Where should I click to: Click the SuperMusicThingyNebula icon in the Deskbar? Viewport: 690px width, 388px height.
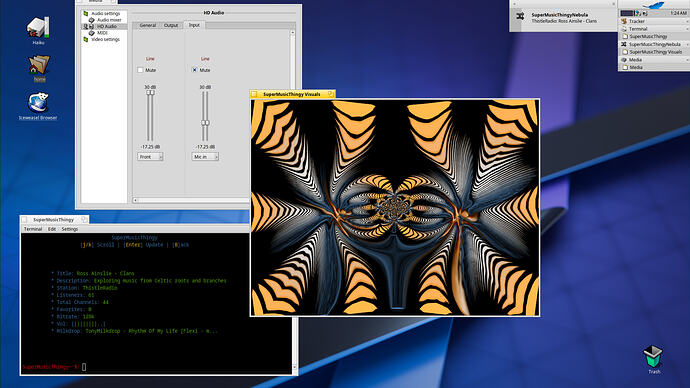(624, 44)
